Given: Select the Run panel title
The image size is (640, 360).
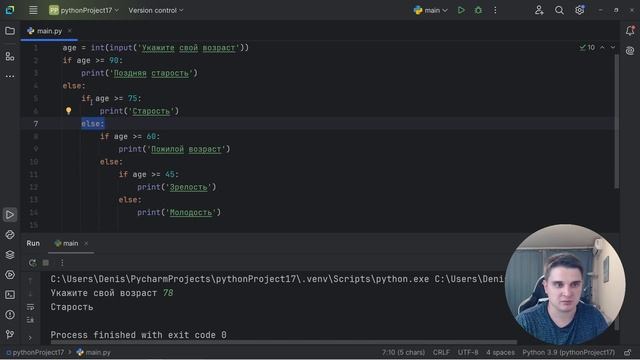Looking at the screenshot, I should coord(33,243).
